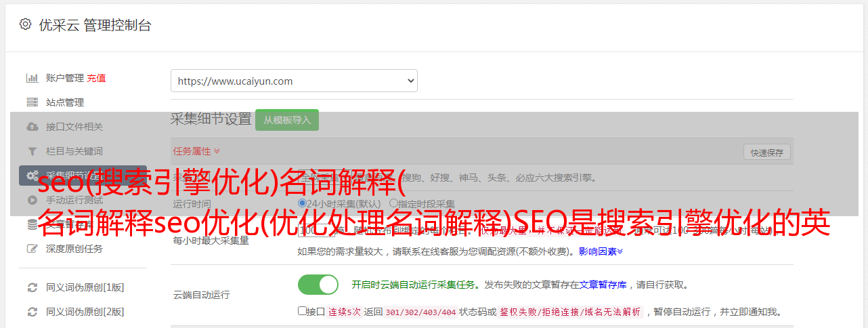Open 同义词伪原创[2版] in the sidebar
Screen dimensions: 868x328
pyautogui.click(x=85, y=312)
